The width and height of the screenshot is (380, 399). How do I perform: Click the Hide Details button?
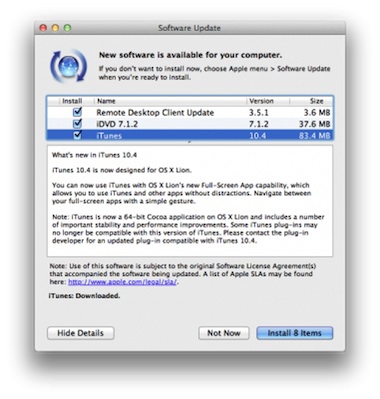(x=81, y=333)
